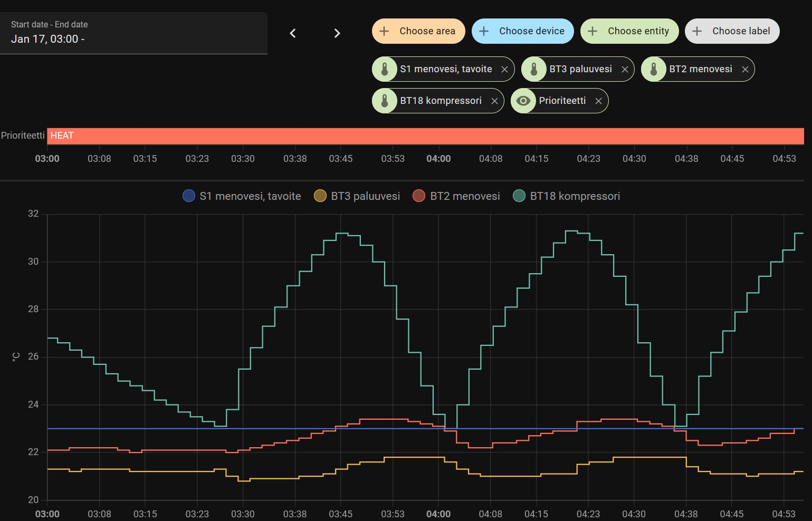Remove the BT18 kompressori entity chip

pos(494,101)
